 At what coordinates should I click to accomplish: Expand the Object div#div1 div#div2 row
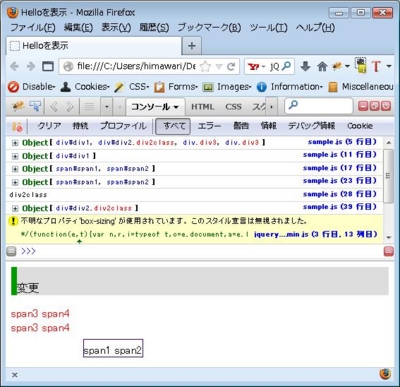pyautogui.click(x=15, y=143)
